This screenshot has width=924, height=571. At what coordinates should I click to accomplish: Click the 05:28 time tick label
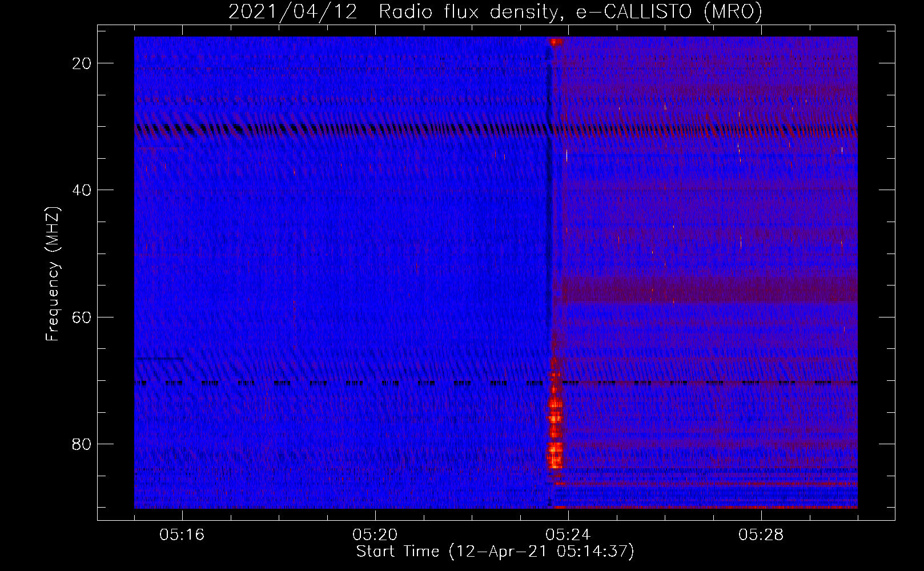[x=761, y=535]
